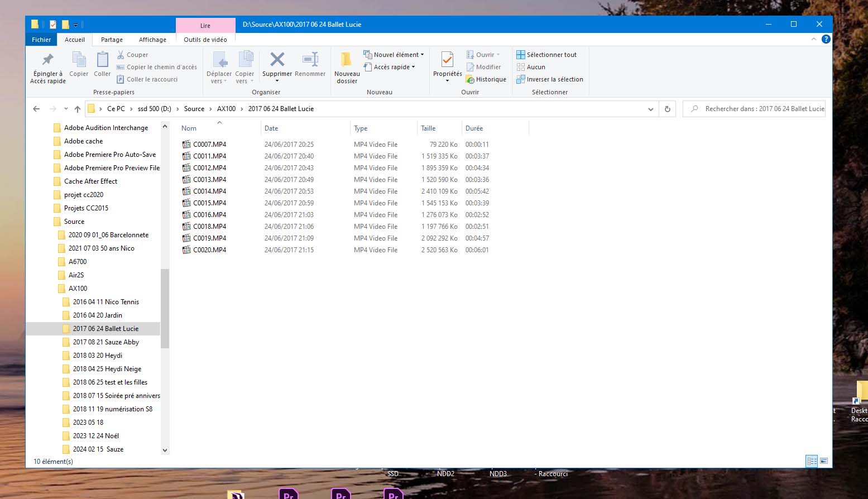The width and height of the screenshot is (868, 499).
Task: Open the Propriétés properties icon
Action: (447, 60)
